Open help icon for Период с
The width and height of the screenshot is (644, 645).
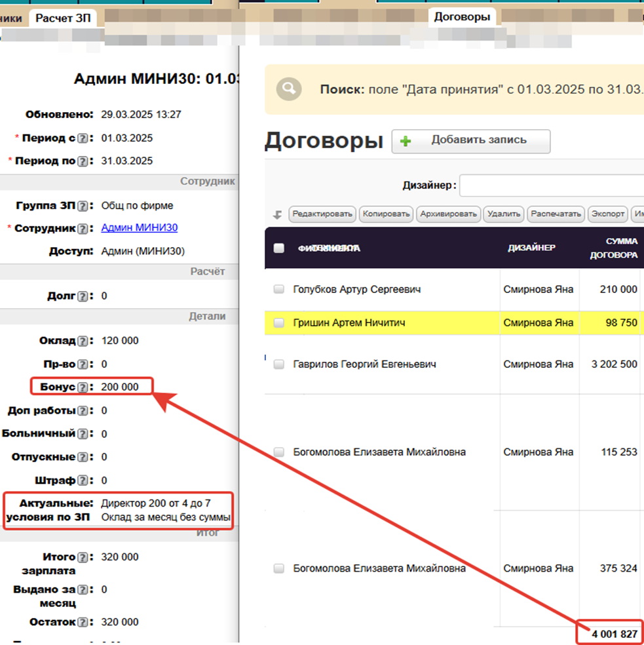point(83,138)
